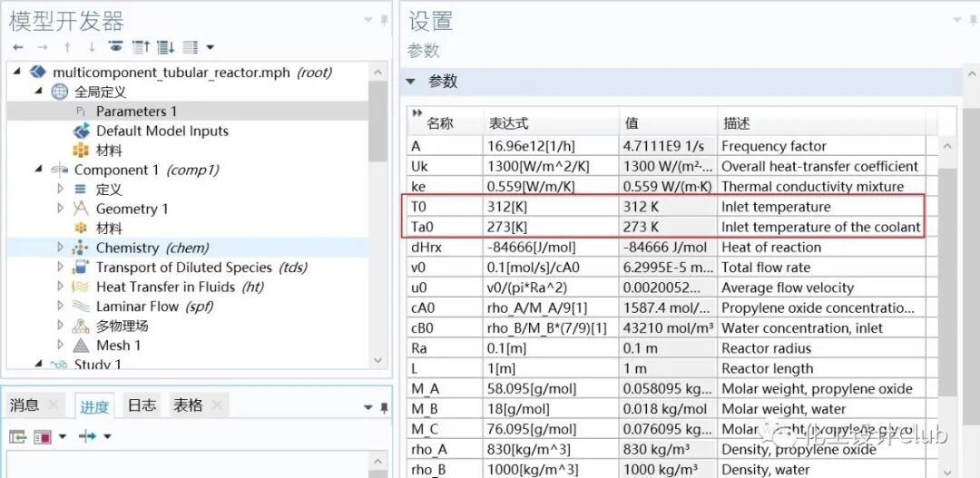Expand the Chemistry (chem) node
The height and width of the screenshot is (478, 980).
[61, 248]
